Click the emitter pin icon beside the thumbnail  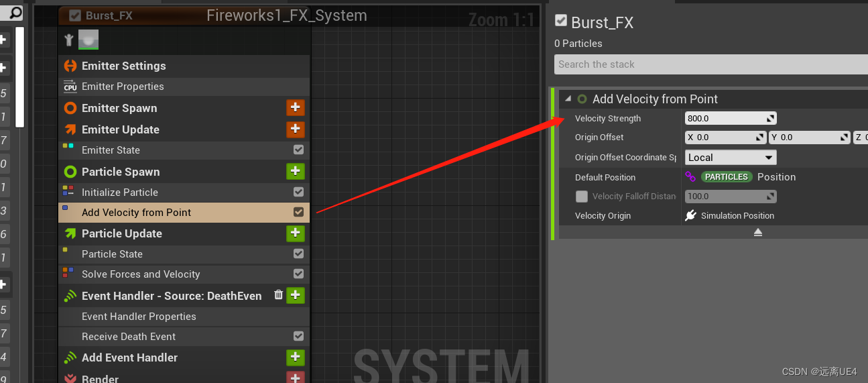point(68,40)
